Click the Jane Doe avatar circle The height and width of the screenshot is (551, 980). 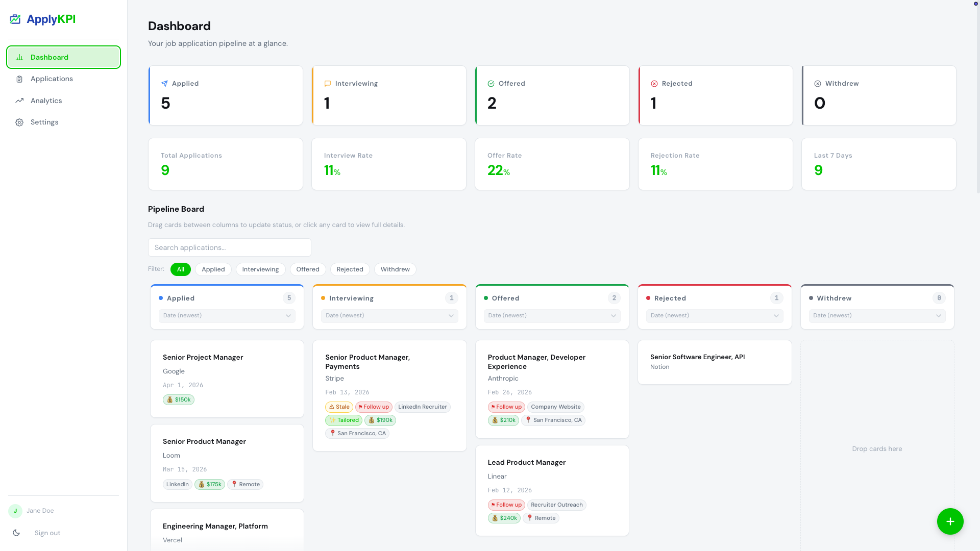pyautogui.click(x=15, y=510)
